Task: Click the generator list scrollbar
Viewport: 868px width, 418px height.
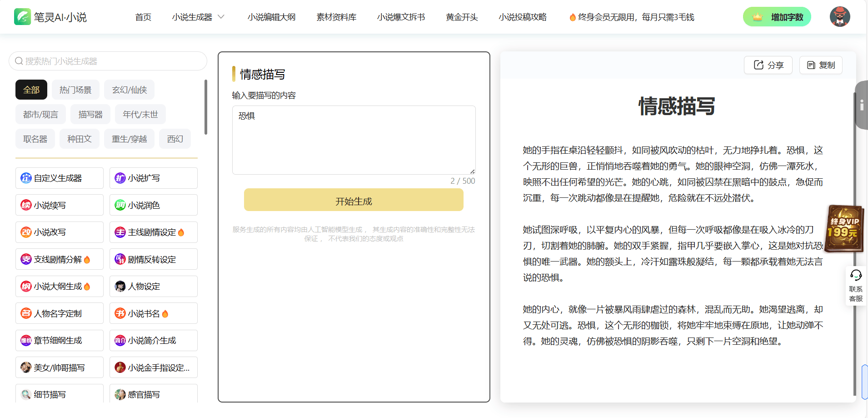Action: click(206, 107)
